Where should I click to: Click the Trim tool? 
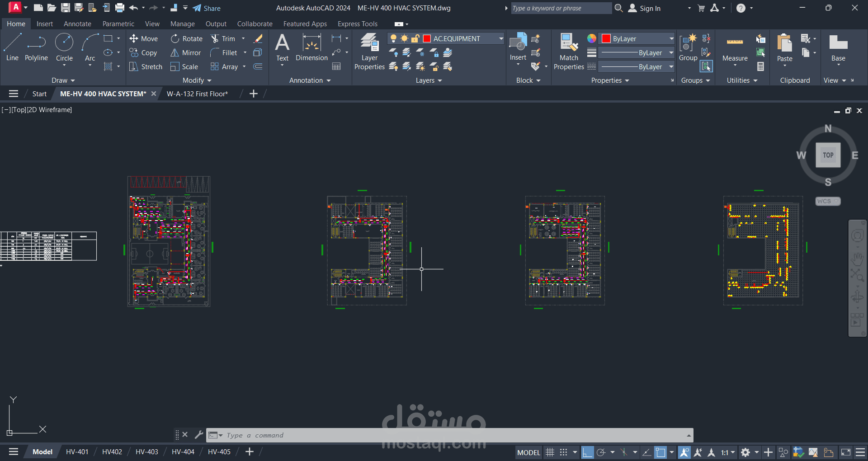[x=223, y=39]
